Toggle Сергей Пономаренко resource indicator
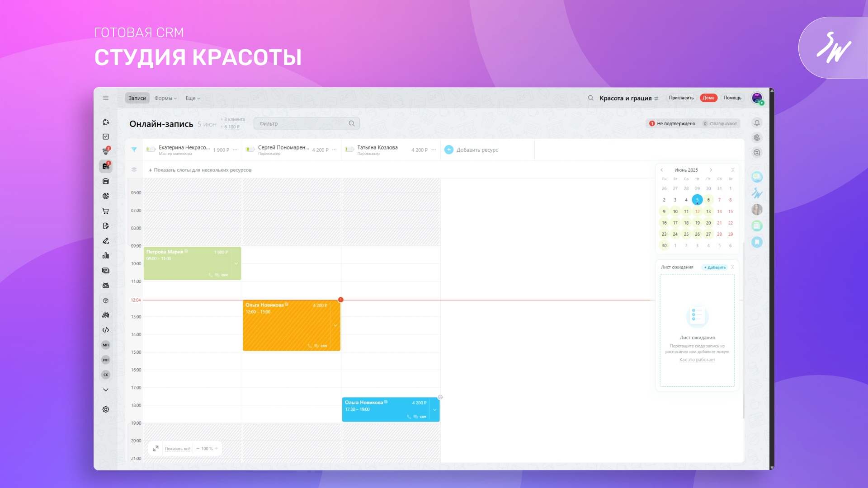The height and width of the screenshot is (488, 868). click(x=250, y=150)
